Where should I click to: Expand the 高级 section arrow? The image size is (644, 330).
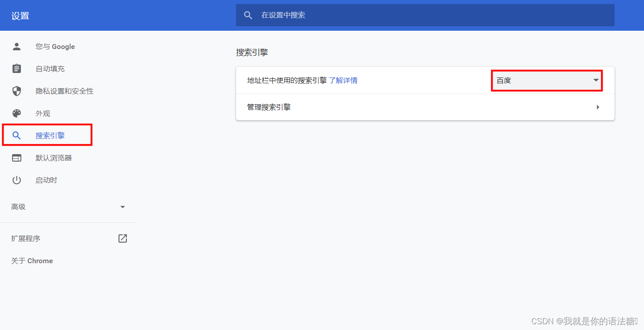click(x=123, y=207)
